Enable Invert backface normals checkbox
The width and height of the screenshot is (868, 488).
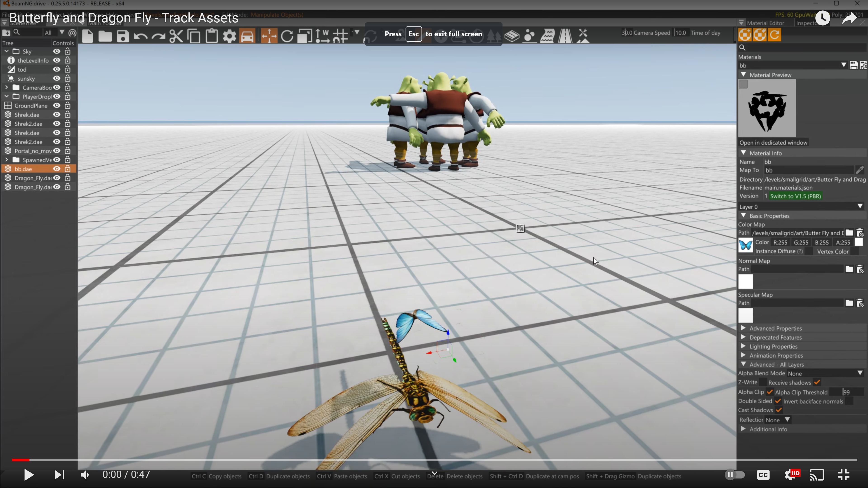coord(849,401)
